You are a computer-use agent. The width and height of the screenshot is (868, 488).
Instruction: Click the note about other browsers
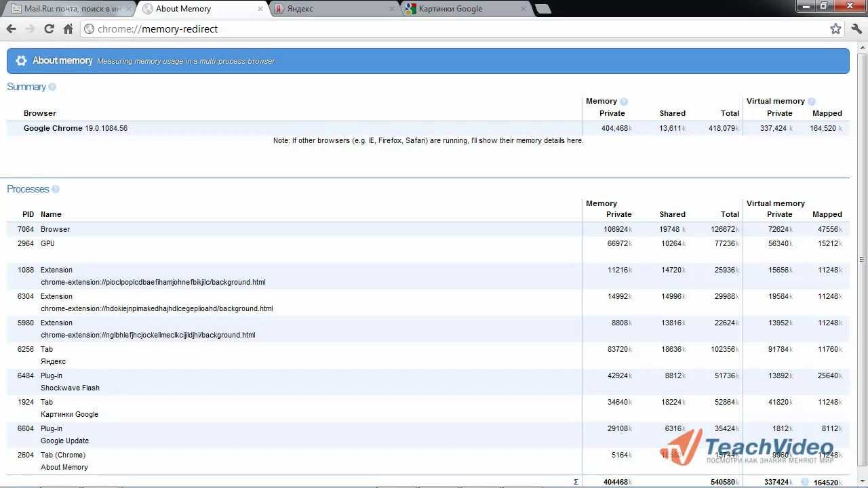428,140
